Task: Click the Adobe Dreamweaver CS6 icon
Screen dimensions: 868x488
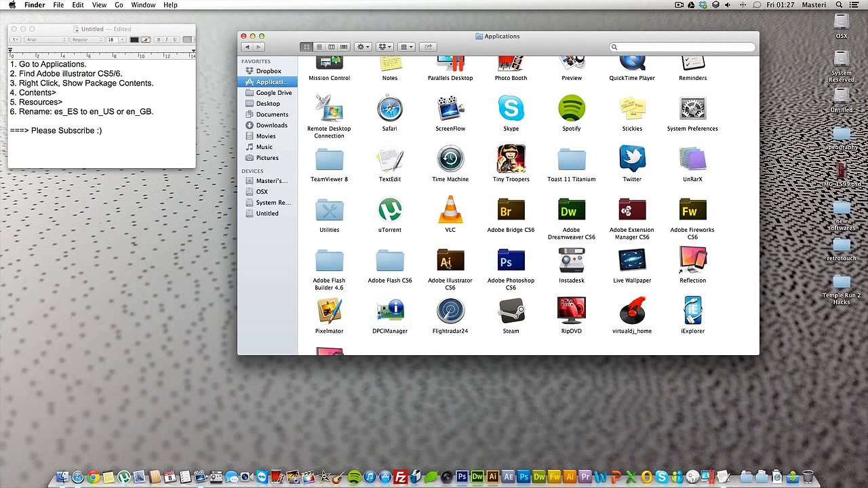Action: 572,210
